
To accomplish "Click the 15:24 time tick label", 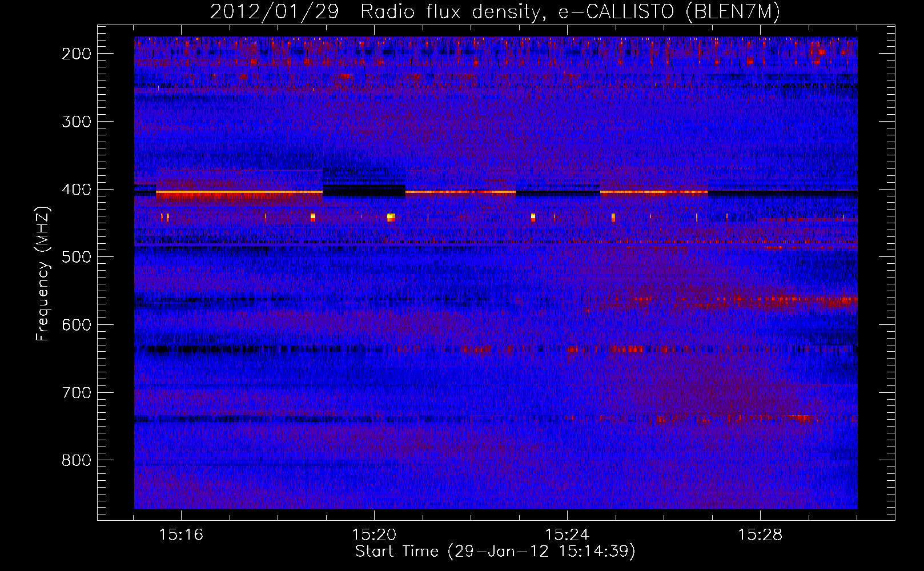I will click(x=567, y=535).
